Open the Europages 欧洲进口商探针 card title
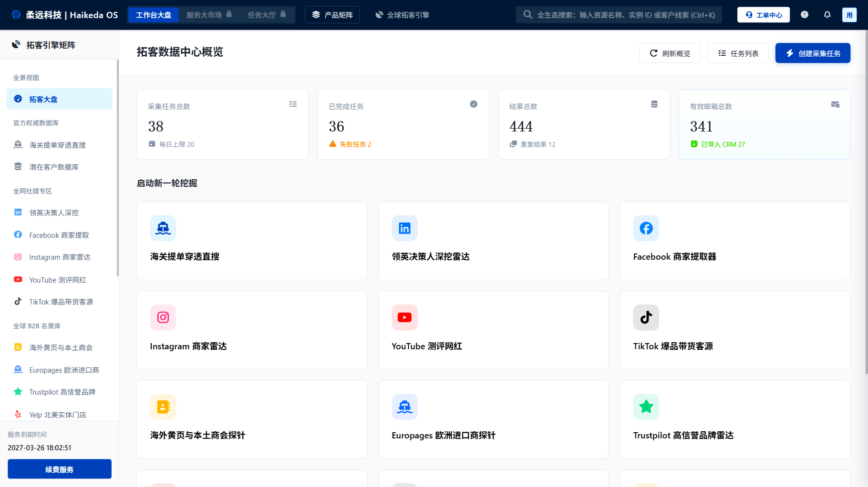The width and height of the screenshot is (868, 487). pyautogui.click(x=444, y=435)
